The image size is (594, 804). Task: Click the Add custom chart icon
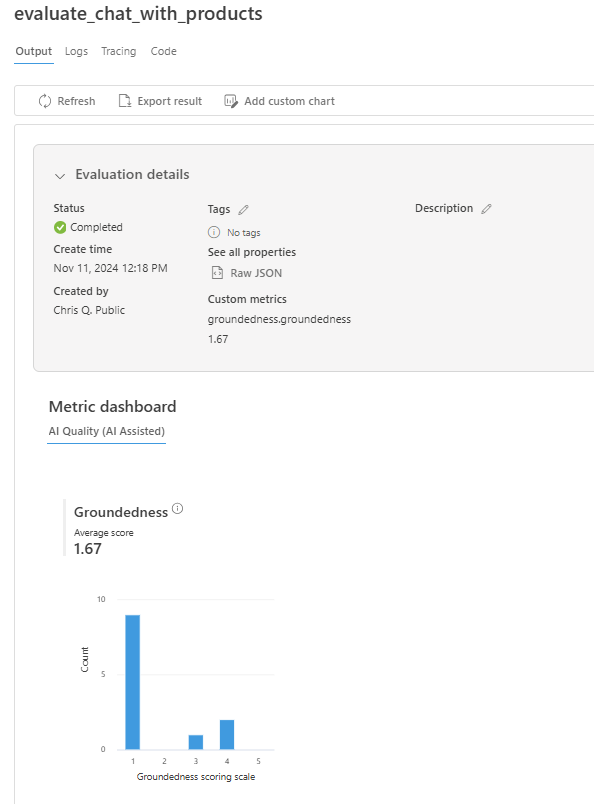231,101
